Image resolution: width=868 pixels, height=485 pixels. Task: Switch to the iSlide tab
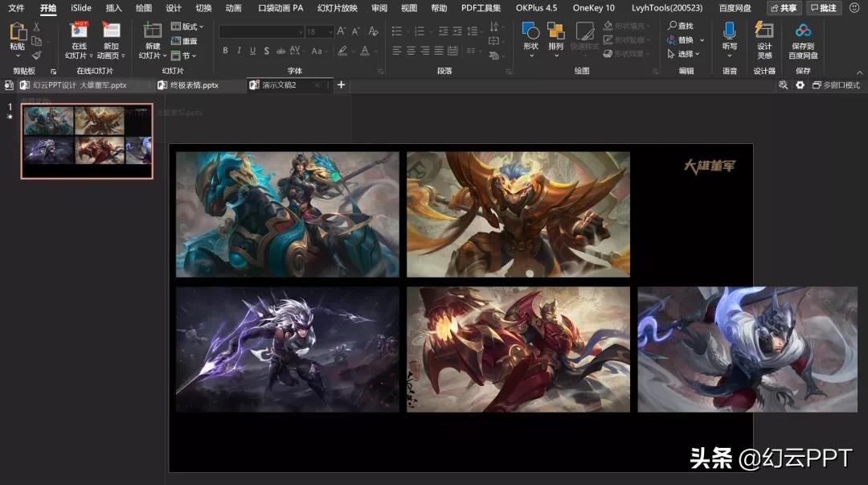[x=81, y=8]
